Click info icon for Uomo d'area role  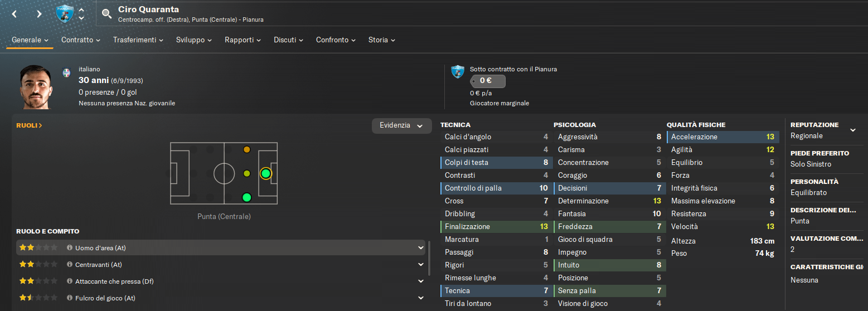click(x=70, y=248)
